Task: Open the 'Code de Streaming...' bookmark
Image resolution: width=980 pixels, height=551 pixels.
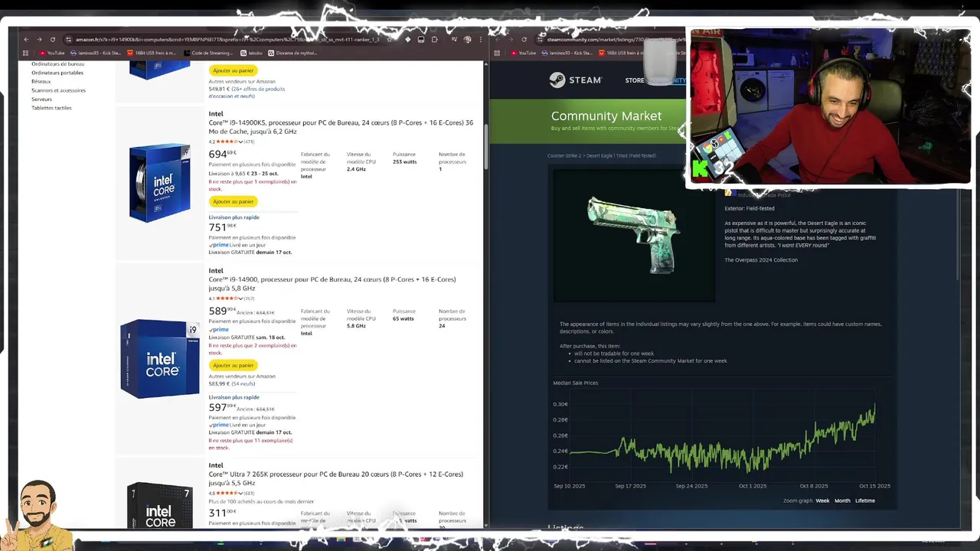Action: 207,53
